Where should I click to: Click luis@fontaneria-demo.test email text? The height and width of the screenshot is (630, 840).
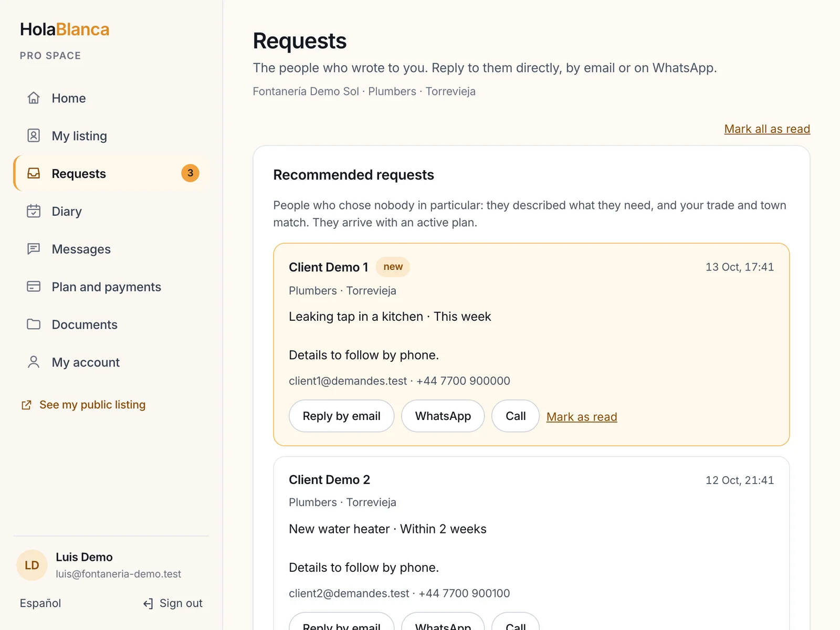(x=119, y=574)
